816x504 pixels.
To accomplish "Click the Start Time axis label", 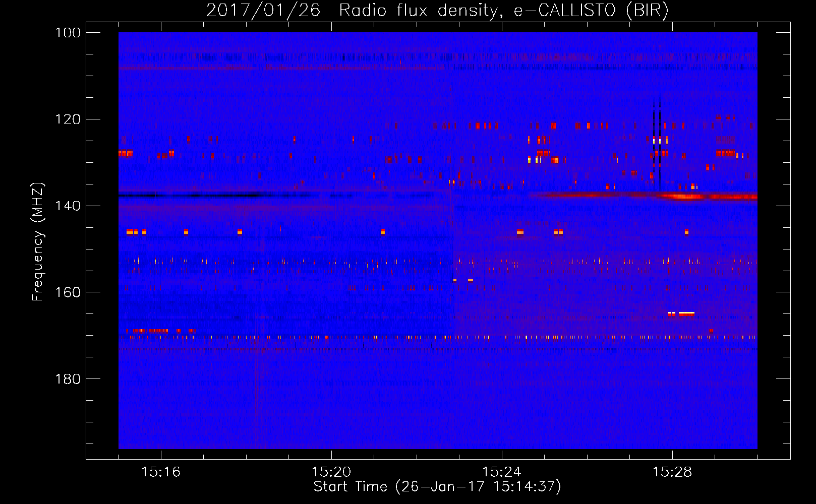I will tap(437, 486).
